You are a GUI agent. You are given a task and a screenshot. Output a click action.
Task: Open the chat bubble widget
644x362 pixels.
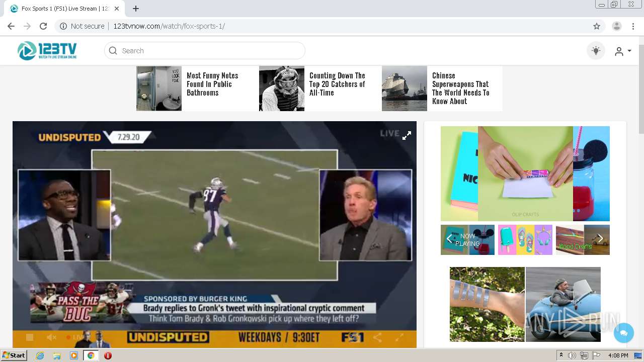(x=624, y=333)
